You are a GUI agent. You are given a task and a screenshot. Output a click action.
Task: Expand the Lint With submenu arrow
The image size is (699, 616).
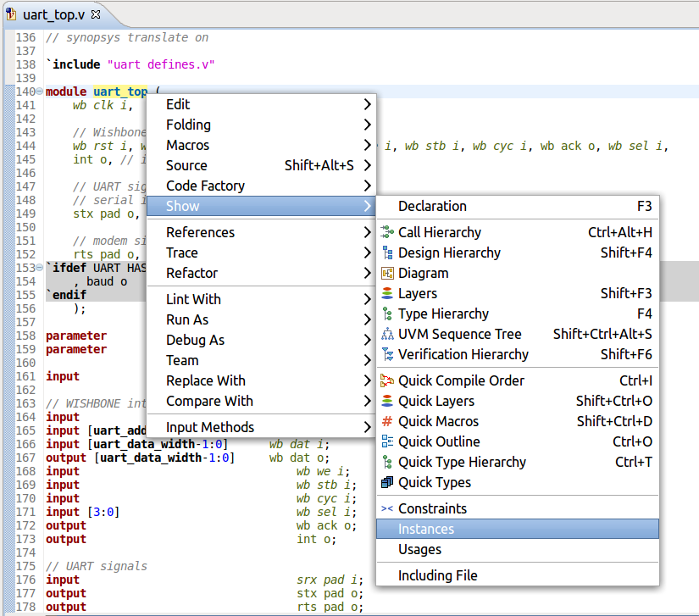click(x=367, y=298)
